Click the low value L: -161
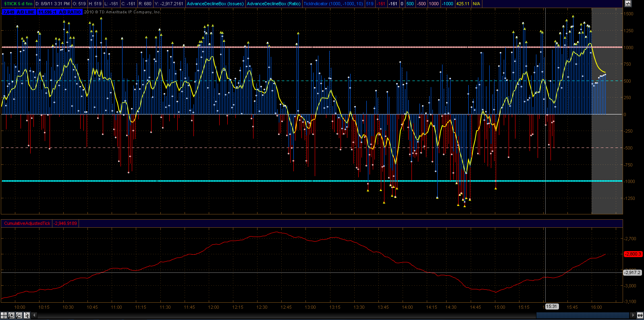Image resolution: width=644 pixels, height=320 pixels. coord(111,4)
